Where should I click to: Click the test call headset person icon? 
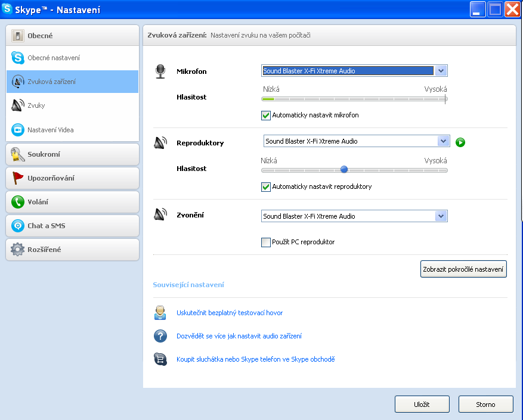pyautogui.click(x=160, y=313)
